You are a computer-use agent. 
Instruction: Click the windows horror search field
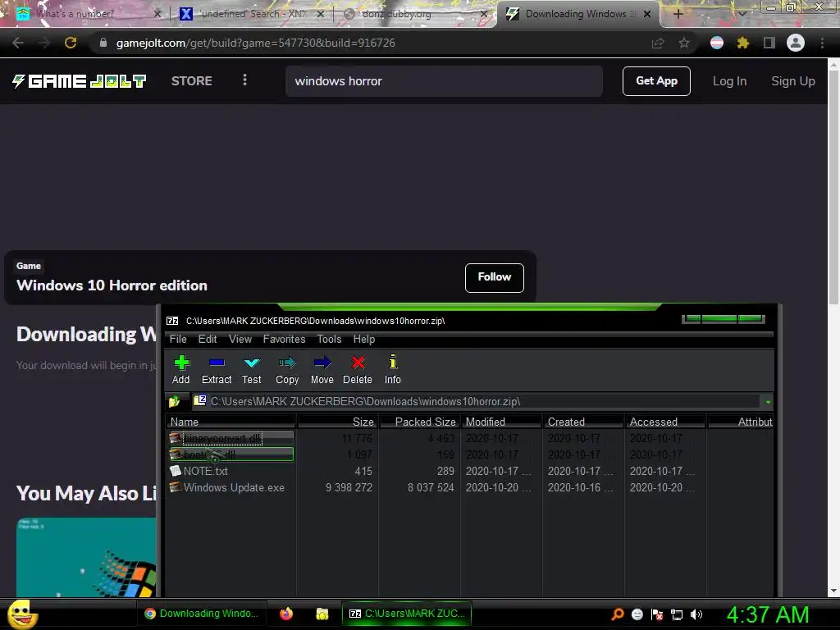[444, 81]
